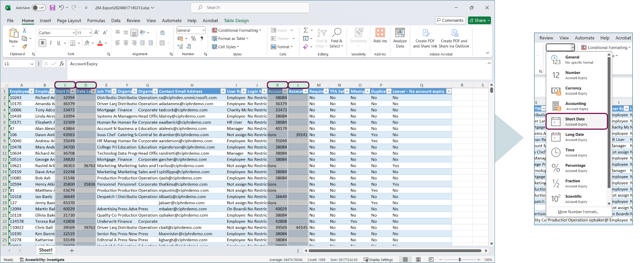Click the Clear eraser icon
The image size is (644, 263).
pyautogui.click(x=305, y=47)
